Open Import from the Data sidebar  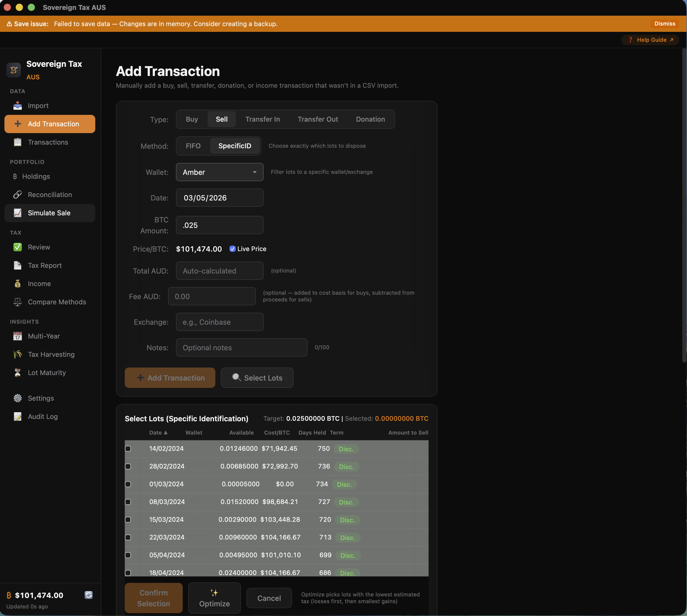pyautogui.click(x=17, y=106)
